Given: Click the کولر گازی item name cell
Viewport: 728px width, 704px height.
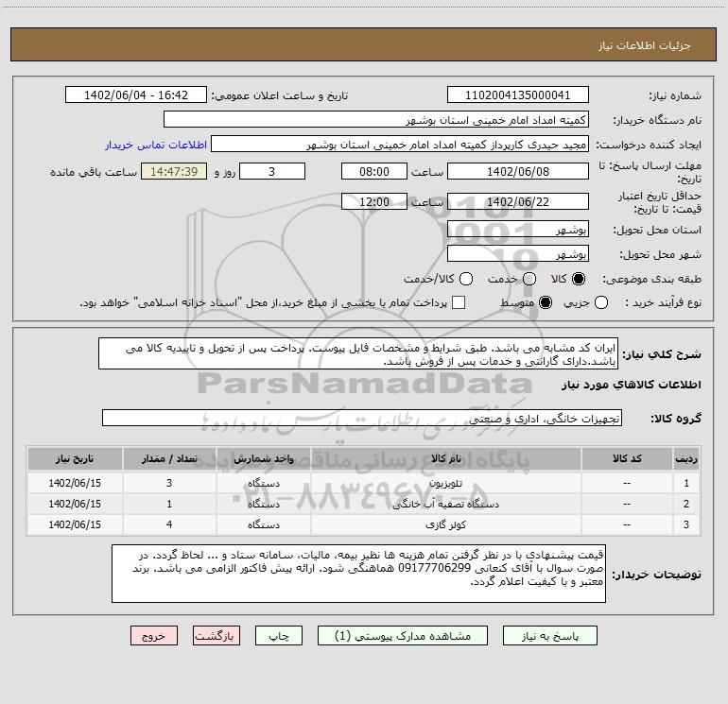Looking at the screenshot, I should pos(445,524).
